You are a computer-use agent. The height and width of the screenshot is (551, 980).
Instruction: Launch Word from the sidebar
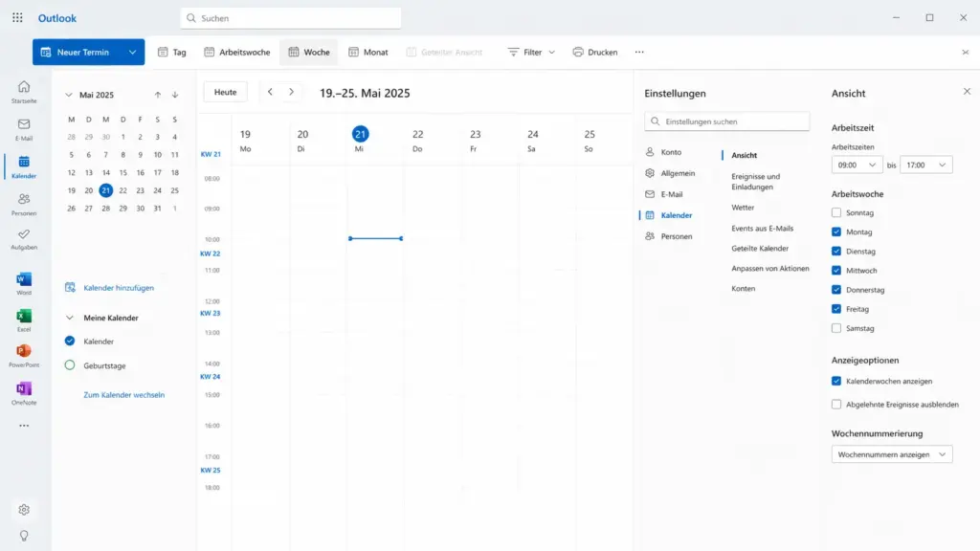[24, 283]
